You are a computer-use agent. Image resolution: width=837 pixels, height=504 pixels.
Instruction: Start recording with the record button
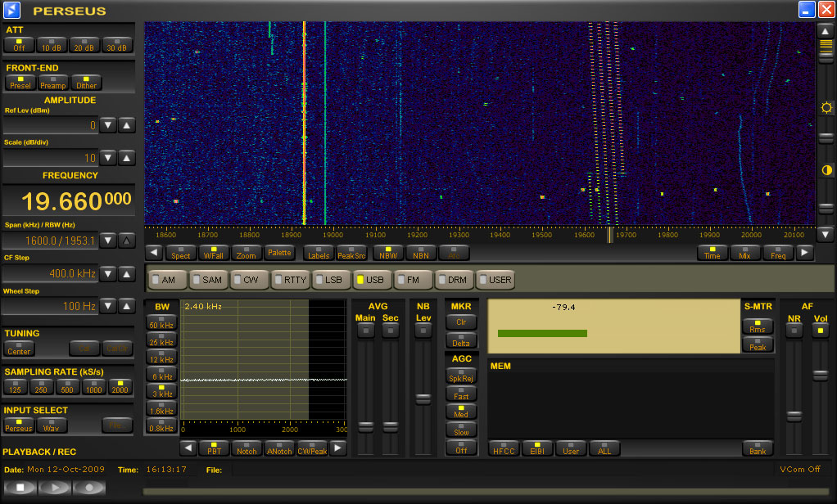coord(89,487)
